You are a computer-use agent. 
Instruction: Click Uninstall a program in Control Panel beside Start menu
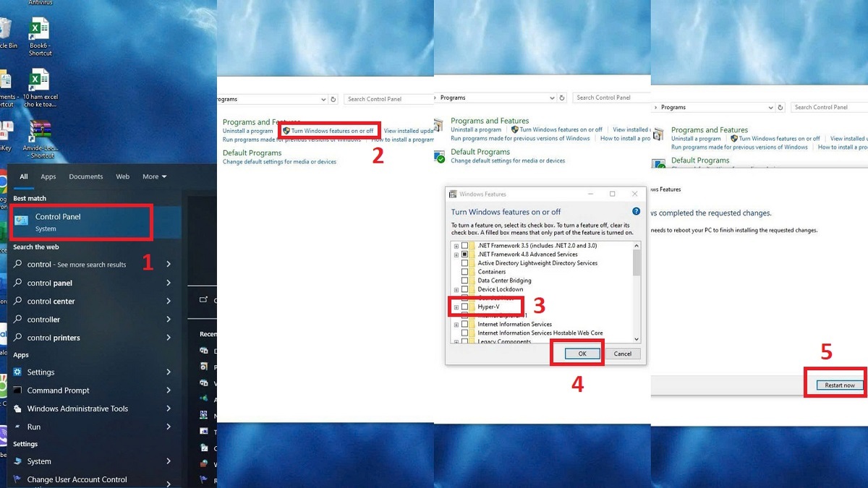point(247,131)
